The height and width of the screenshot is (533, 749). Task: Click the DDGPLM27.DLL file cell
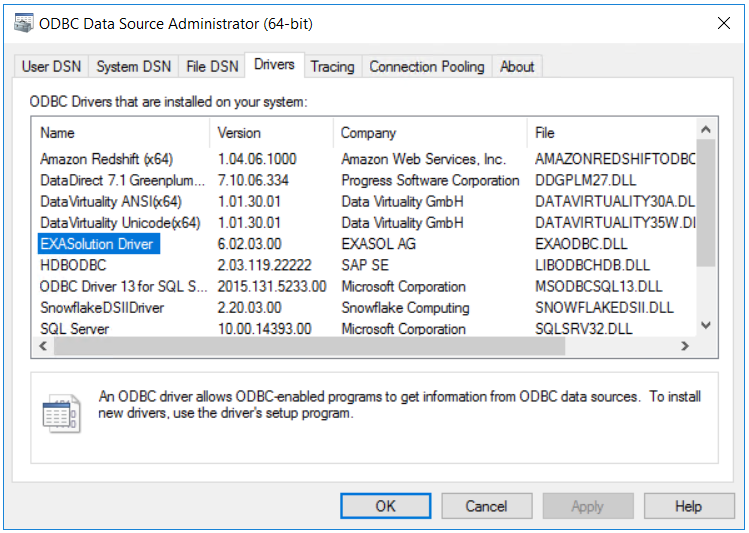click(586, 180)
